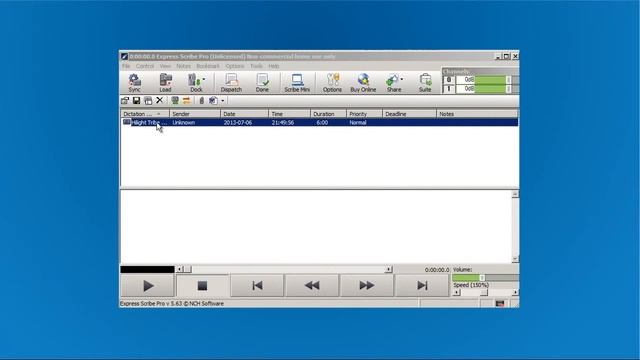640x360 pixels.
Task: Click the Unknown sender cell
Action: coord(184,122)
